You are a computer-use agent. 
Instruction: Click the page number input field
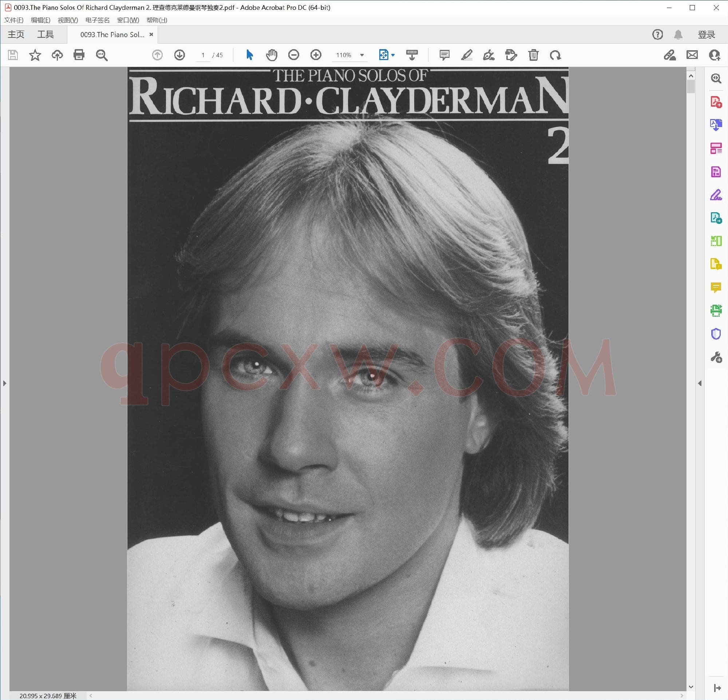pyautogui.click(x=203, y=55)
